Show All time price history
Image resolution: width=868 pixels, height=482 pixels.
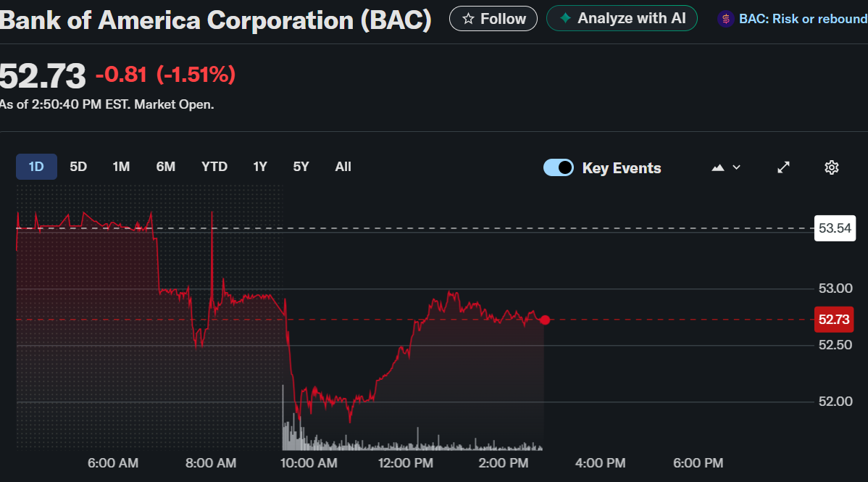[x=343, y=167]
